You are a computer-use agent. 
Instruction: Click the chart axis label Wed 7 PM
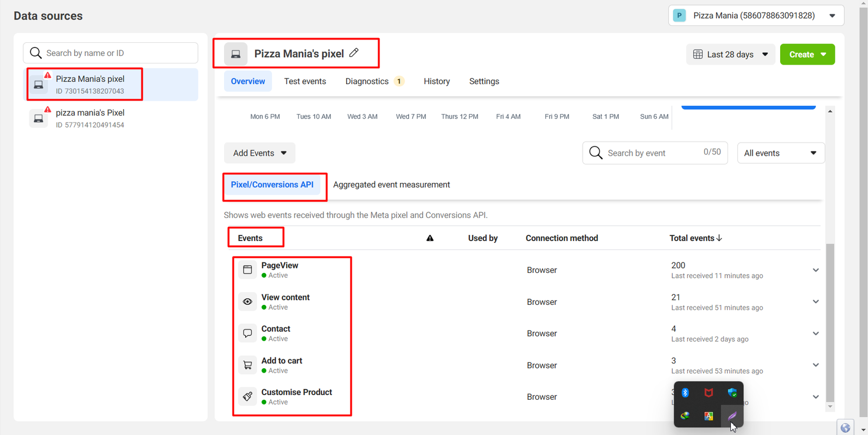click(411, 117)
